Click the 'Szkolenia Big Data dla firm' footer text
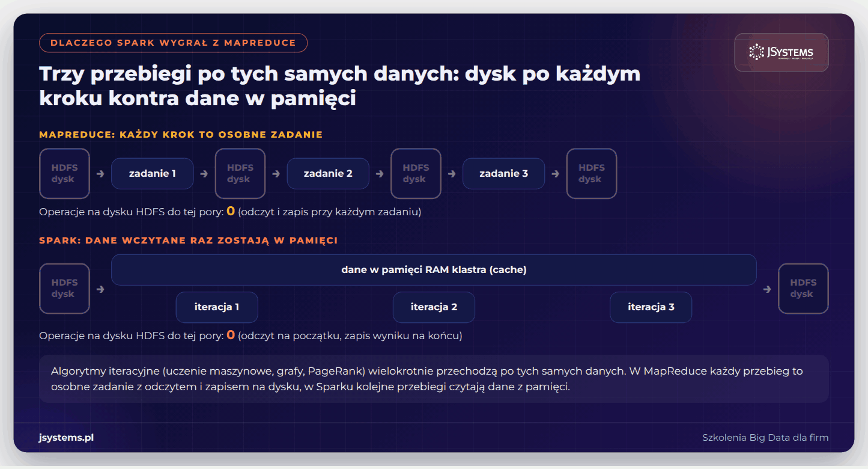 (x=765, y=438)
